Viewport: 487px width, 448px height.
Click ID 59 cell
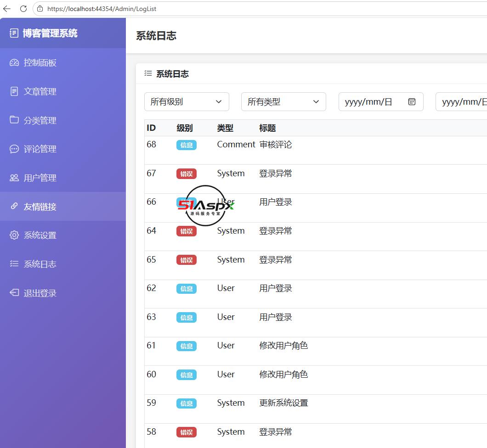[x=151, y=403]
